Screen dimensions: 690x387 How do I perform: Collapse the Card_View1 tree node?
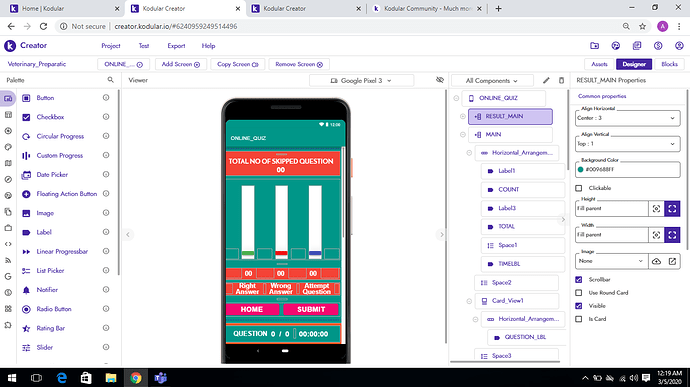click(469, 301)
